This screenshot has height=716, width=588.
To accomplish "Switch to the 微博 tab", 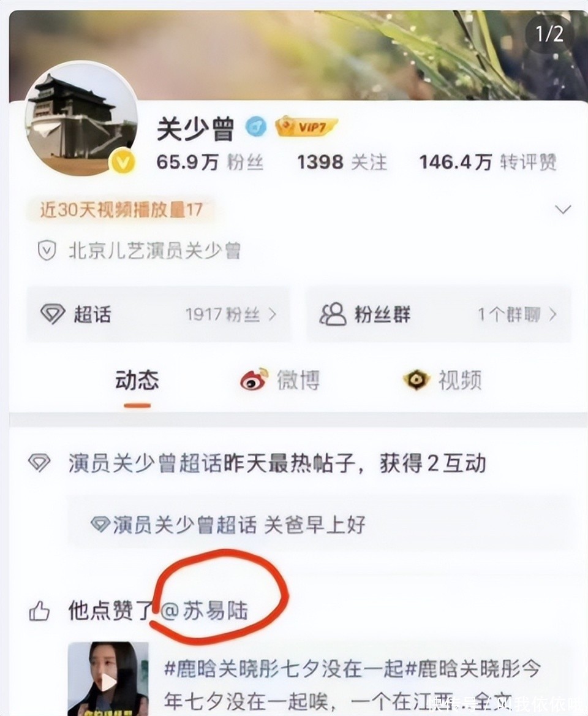I will pyautogui.click(x=280, y=380).
